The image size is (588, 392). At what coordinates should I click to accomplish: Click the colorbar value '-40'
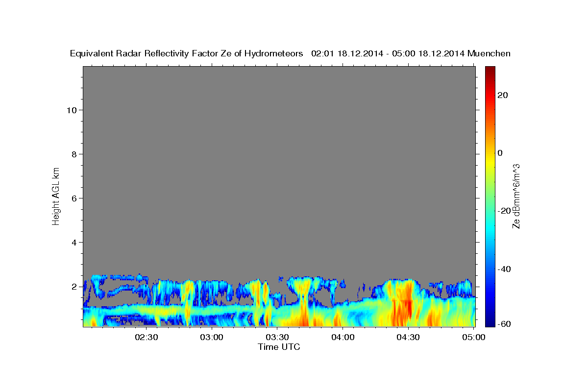[504, 269]
